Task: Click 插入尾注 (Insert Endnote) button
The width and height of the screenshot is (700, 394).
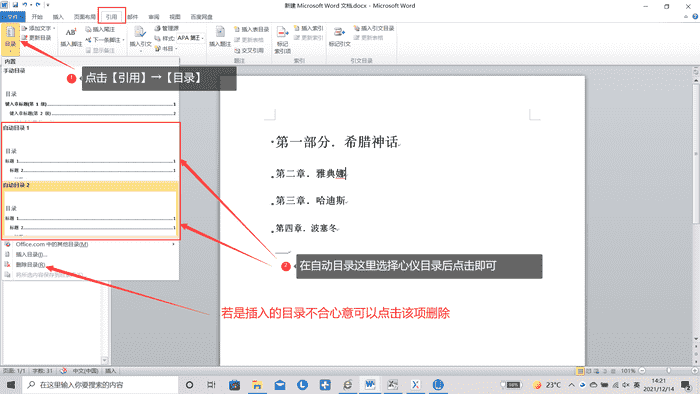Action: [x=100, y=29]
